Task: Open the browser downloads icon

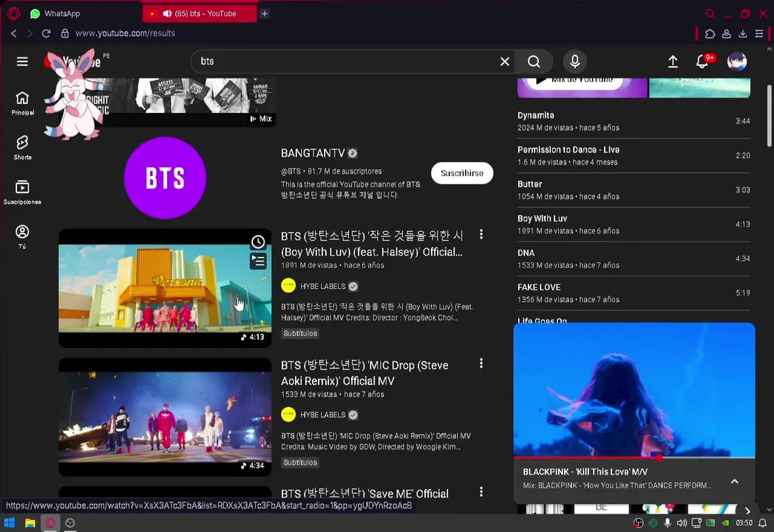Action: tap(742, 33)
